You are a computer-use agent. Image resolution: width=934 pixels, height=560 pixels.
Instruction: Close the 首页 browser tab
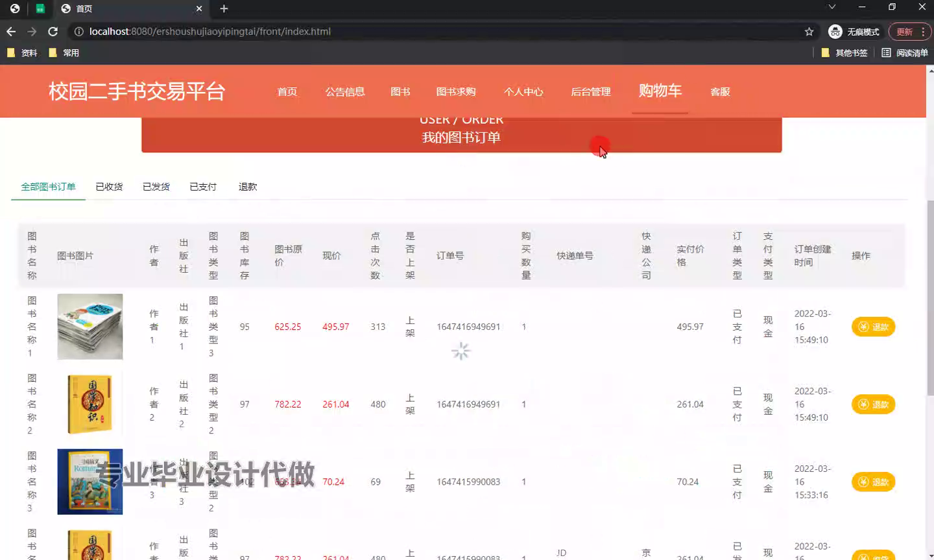tap(199, 8)
